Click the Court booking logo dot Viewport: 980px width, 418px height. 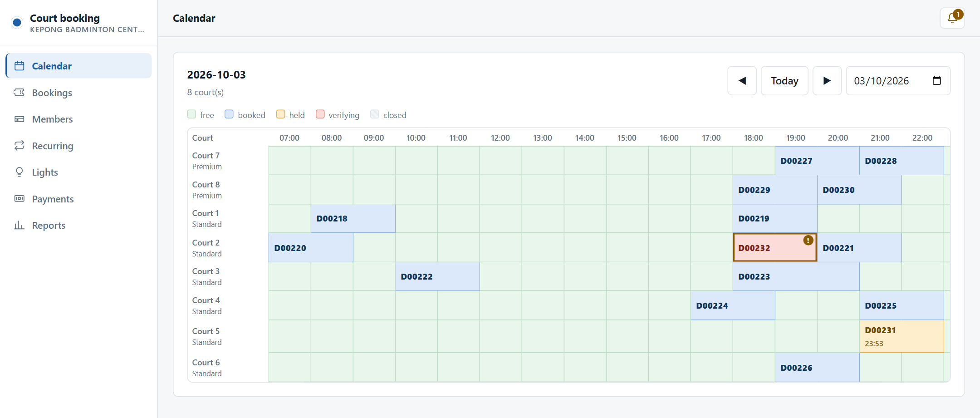(x=17, y=22)
